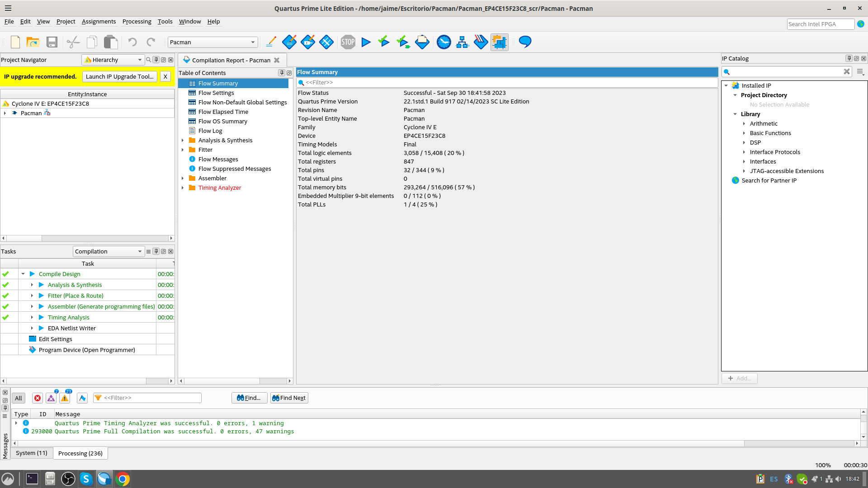Image resolution: width=868 pixels, height=488 pixels.
Task: Toggle pin on the Table of Contents
Action: [x=282, y=73]
